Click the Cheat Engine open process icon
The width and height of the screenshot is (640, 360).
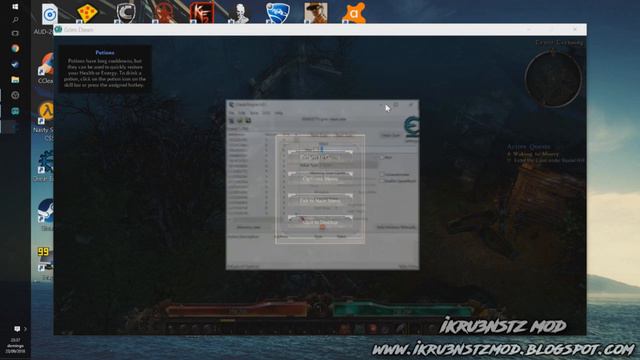pos(231,120)
